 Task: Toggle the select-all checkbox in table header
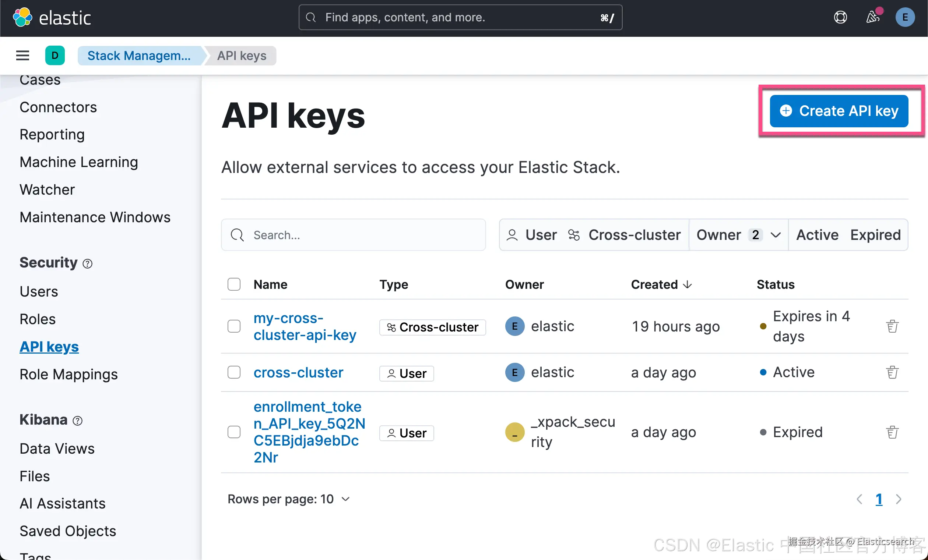(234, 284)
